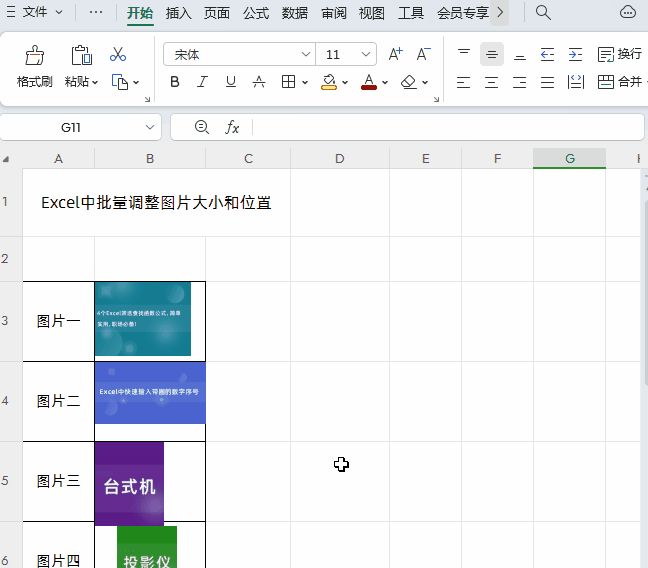Switch to 公式 tab
This screenshot has width=648, height=568.
(256, 13)
